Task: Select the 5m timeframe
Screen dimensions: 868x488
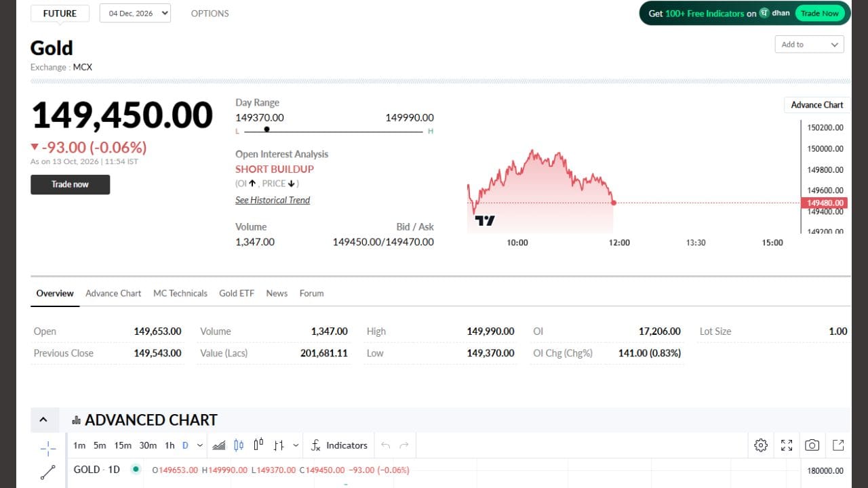Action: (x=100, y=445)
